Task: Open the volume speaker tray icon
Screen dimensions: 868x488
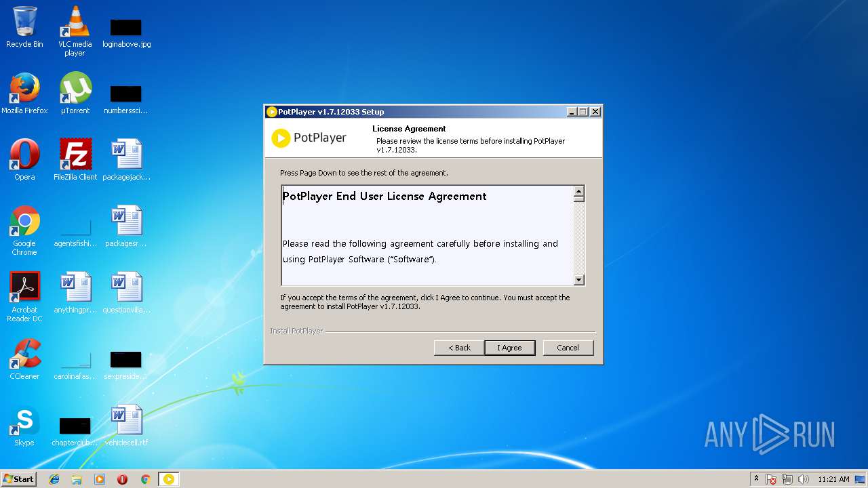Action: (x=804, y=479)
